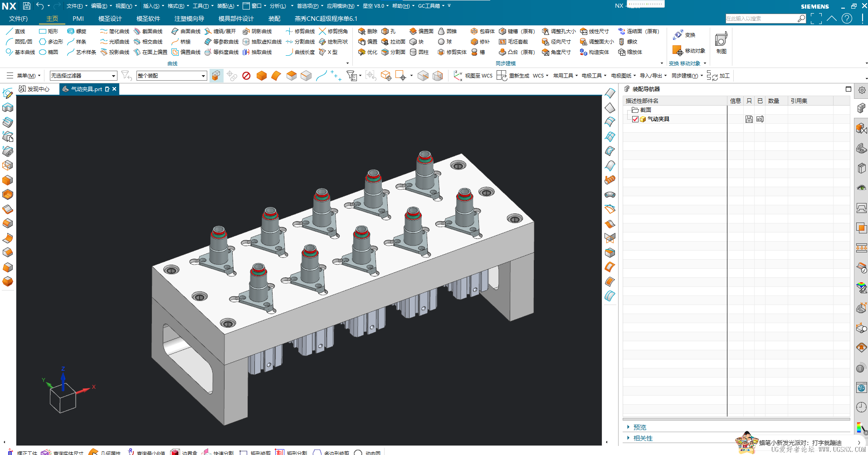868x455 pixels.
Task: Select the 截面 folder in navigator
Action: coord(642,110)
